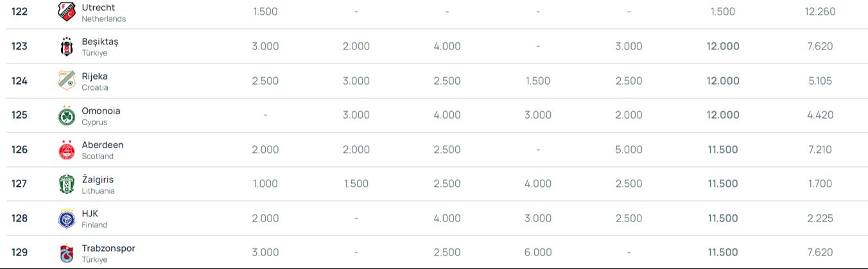Open the Trabzonspor club name link
Viewport: 868px width, 269px height.
tap(108, 248)
